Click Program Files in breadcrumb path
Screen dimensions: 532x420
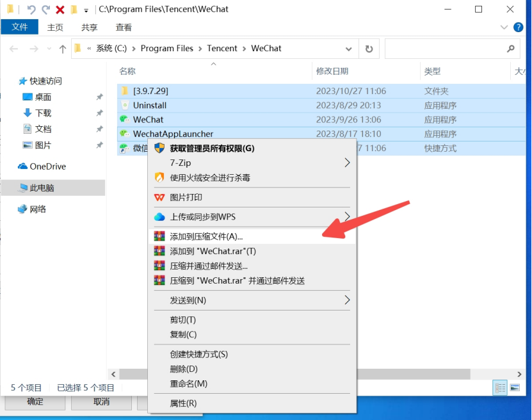coord(166,49)
